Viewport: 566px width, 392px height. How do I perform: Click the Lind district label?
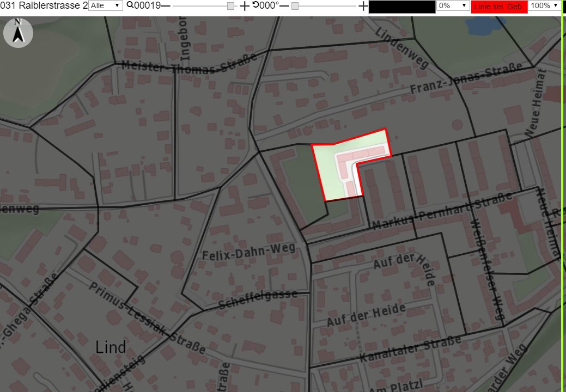(x=111, y=347)
